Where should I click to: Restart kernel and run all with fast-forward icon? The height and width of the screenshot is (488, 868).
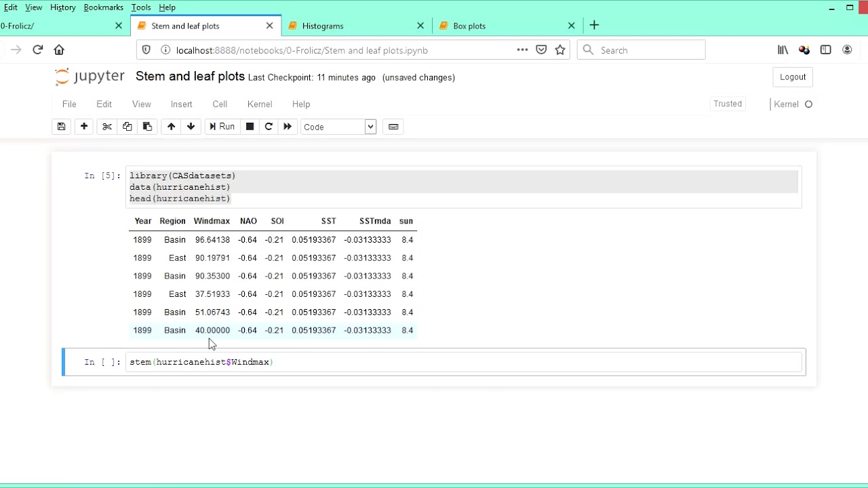pos(288,127)
